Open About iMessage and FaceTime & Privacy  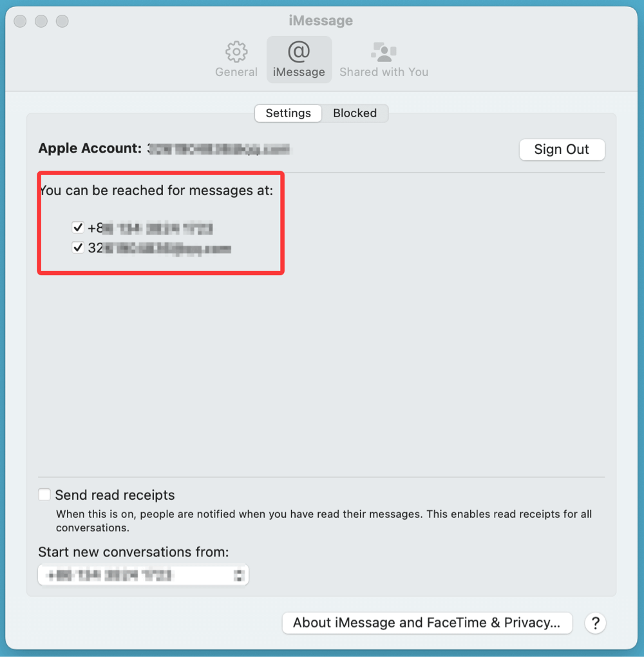(x=427, y=623)
